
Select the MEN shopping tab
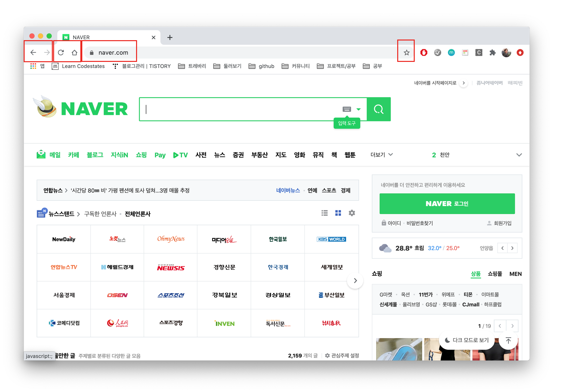point(515,274)
